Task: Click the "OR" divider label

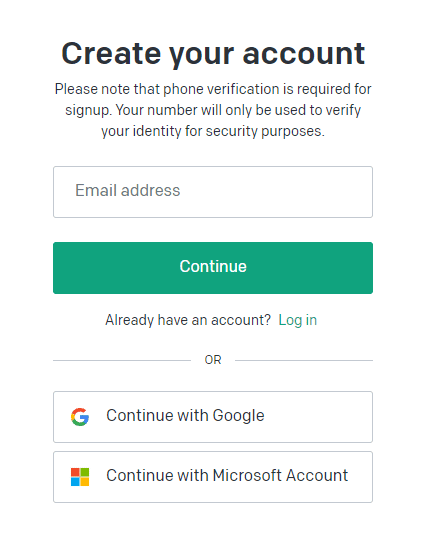Action: (x=213, y=360)
